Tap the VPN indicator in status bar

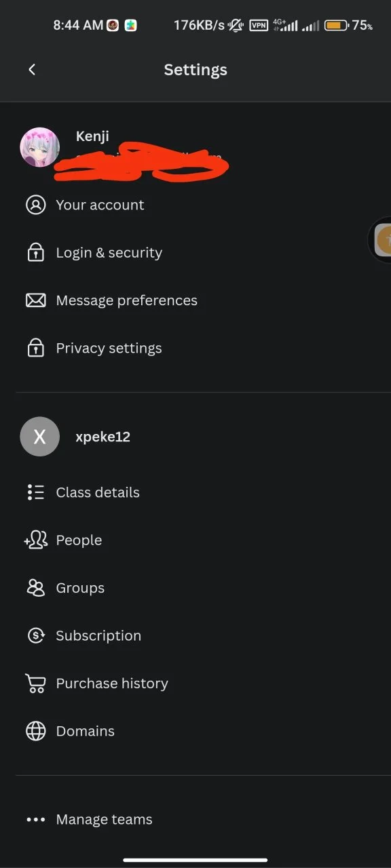tap(259, 26)
